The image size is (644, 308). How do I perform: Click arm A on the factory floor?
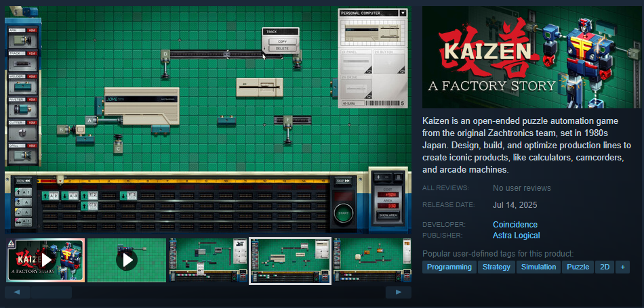[x=92, y=120]
